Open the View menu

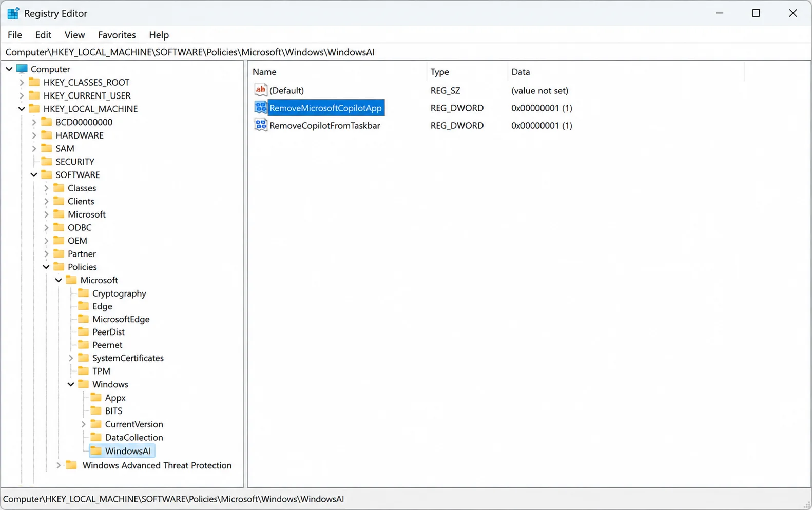coord(74,35)
